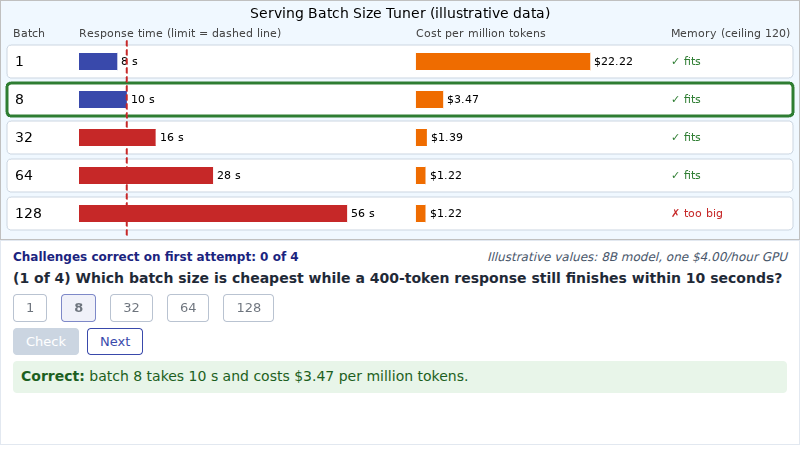Image resolution: width=800 pixels, height=449 pixels.
Task: Click the Serving Batch Size Tuner title
Action: [x=400, y=13]
